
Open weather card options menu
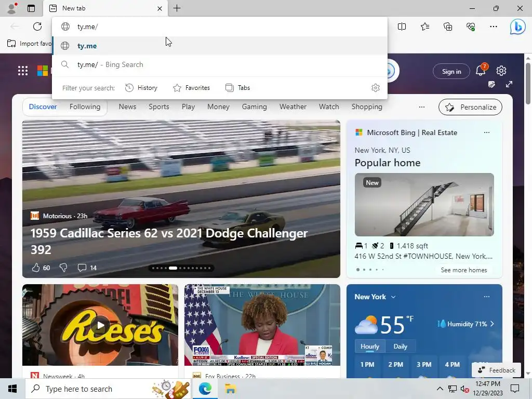486,297
